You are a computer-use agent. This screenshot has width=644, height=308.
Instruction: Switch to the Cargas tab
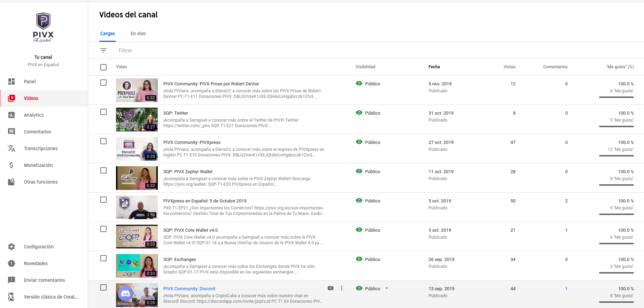(x=107, y=33)
